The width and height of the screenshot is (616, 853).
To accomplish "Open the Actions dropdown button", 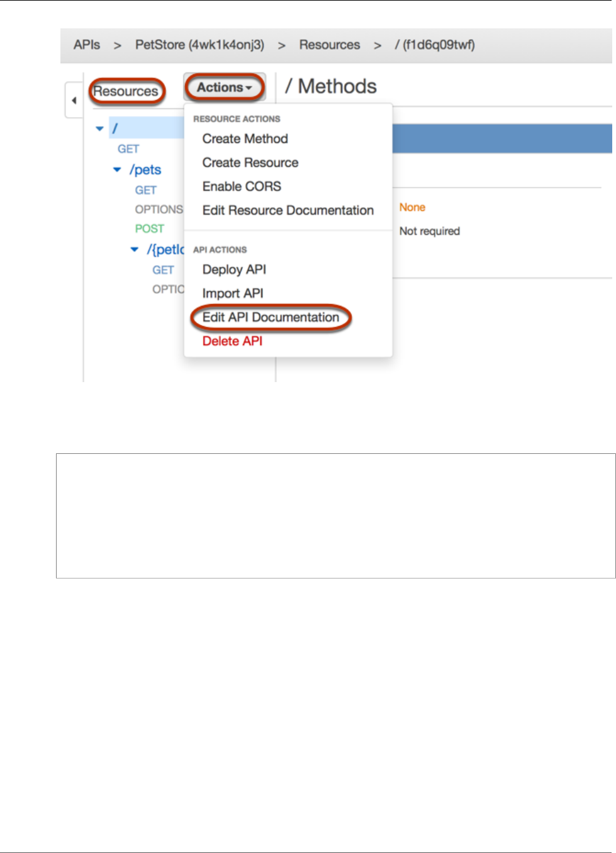I will [224, 88].
